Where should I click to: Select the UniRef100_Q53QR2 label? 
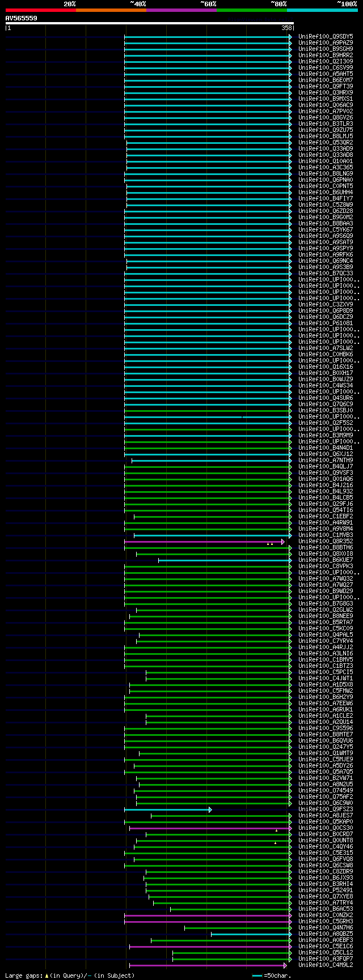(326, 142)
